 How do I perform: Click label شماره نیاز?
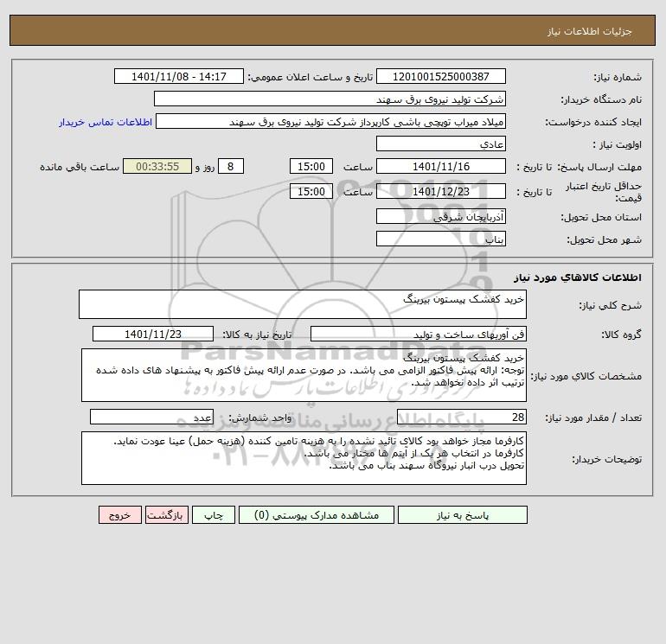pyautogui.click(x=618, y=77)
